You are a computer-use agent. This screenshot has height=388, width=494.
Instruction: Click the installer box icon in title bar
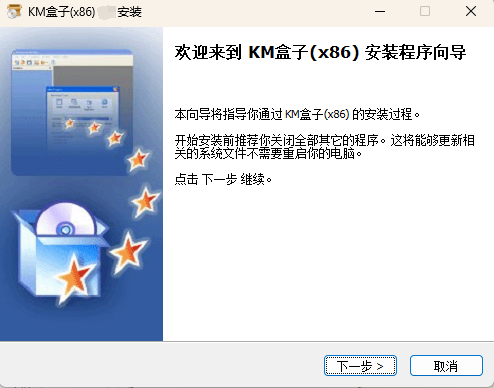coord(14,12)
